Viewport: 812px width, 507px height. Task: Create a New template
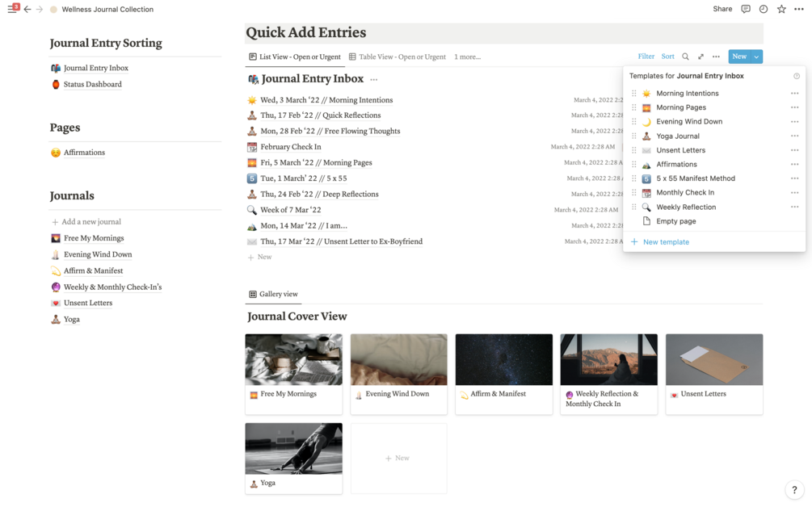pos(660,241)
